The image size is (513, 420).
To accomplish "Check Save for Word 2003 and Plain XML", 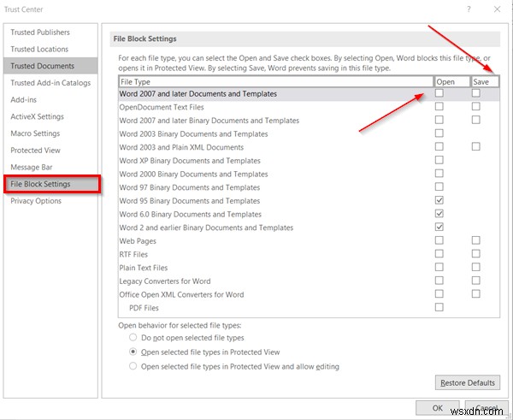I will (x=475, y=146).
